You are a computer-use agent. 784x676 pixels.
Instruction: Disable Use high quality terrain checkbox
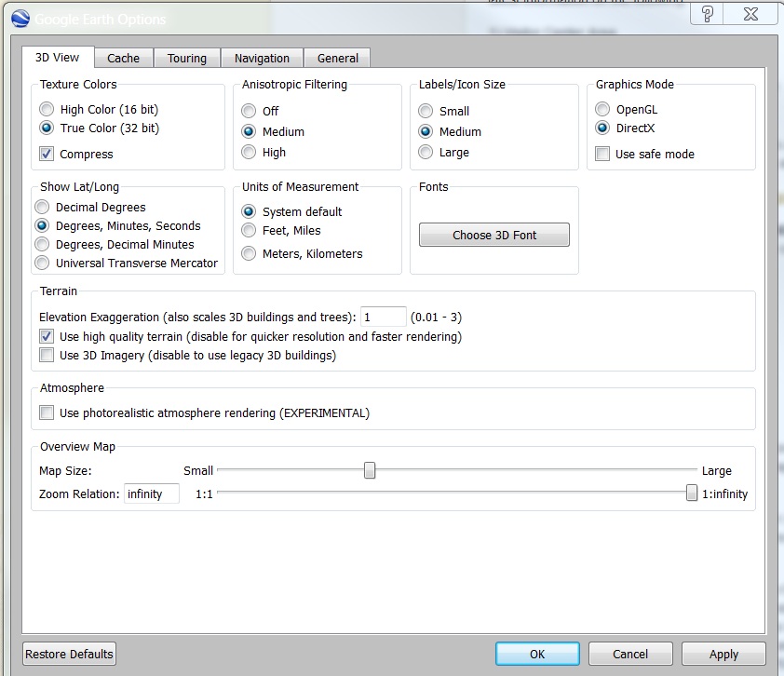click(47, 336)
